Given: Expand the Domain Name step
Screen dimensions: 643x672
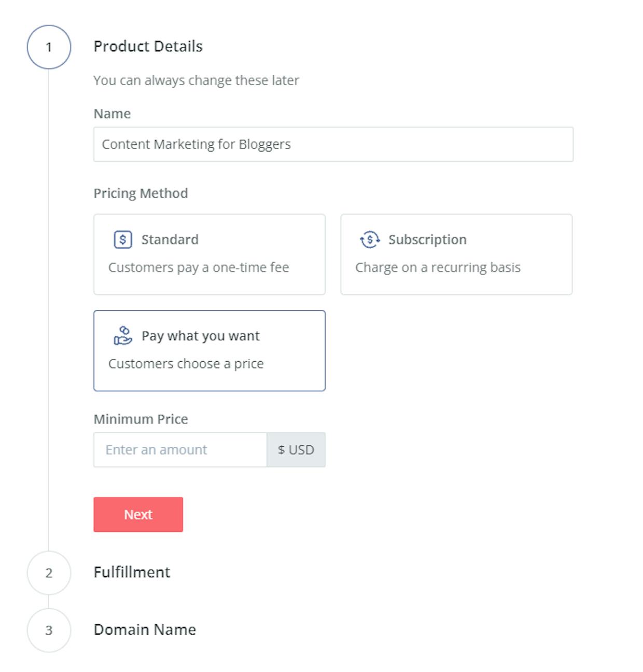Looking at the screenshot, I should pos(145,629).
